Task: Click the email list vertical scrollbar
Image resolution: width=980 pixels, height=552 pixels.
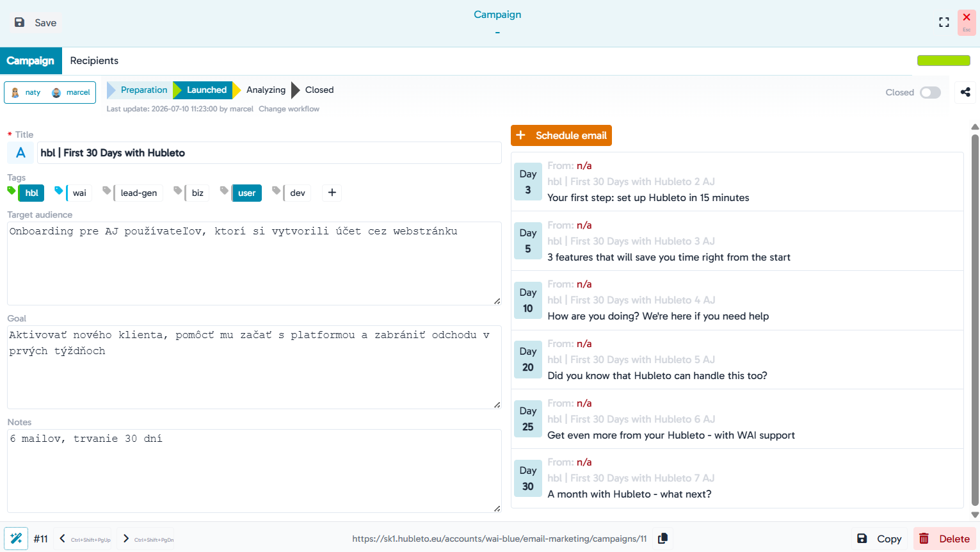Action: (x=975, y=320)
